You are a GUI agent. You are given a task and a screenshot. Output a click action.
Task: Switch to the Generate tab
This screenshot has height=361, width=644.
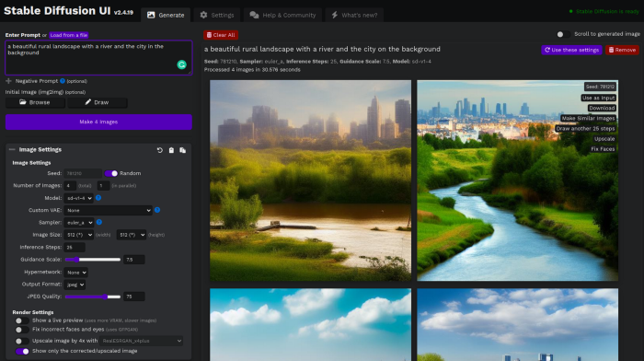click(166, 16)
